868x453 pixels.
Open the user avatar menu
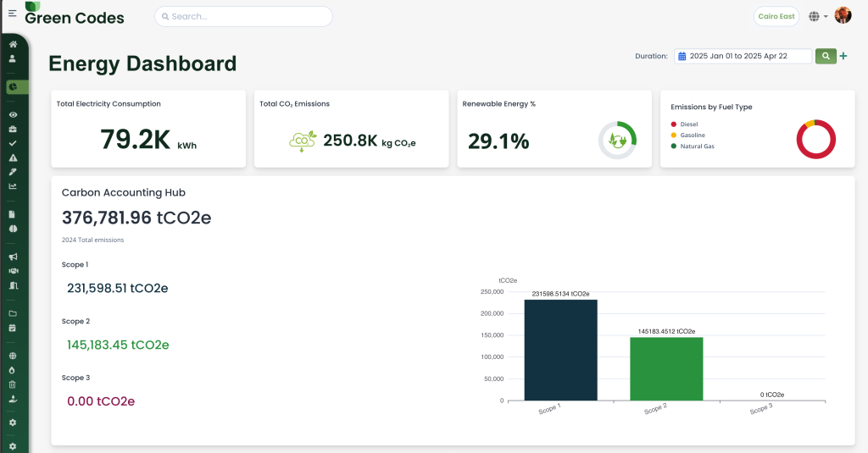point(843,16)
